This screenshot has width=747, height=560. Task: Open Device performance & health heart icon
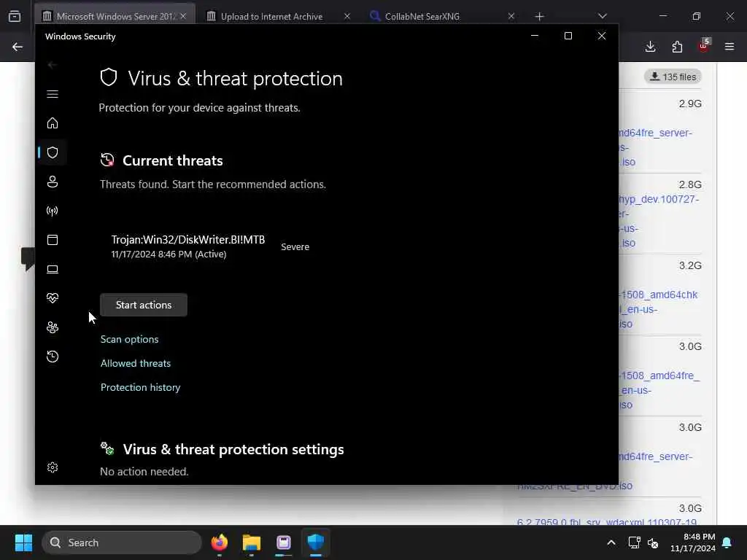point(53,298)
